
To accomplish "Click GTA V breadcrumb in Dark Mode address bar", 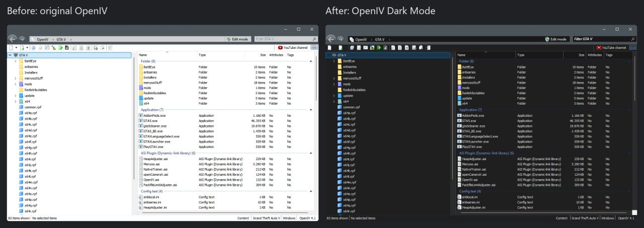I will 379,39.
